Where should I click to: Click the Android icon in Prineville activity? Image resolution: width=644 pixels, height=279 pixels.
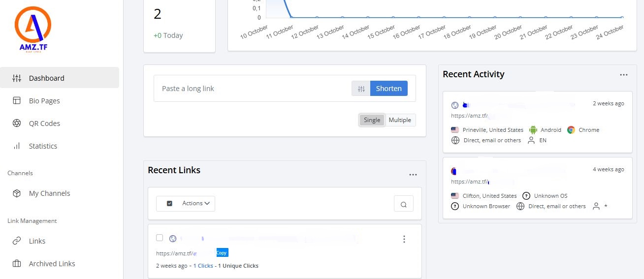click(533, 130)
